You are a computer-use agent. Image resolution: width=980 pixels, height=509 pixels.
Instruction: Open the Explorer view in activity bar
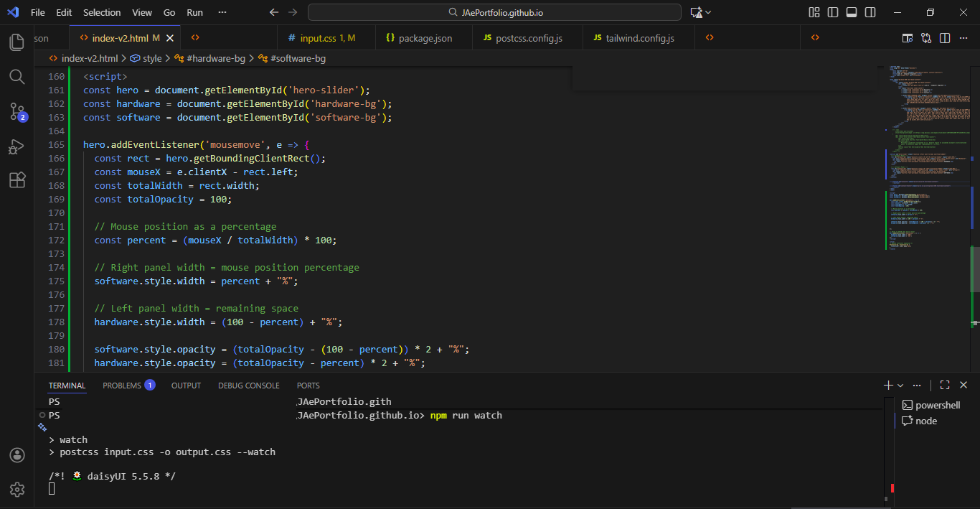[x=17, y=42]
